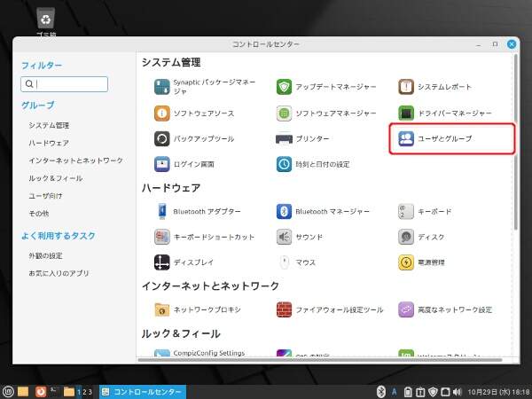Click the orange show-desktop icon in the taskbar
Viewport: 532px width, 399px height.
[x=23, y=392]
